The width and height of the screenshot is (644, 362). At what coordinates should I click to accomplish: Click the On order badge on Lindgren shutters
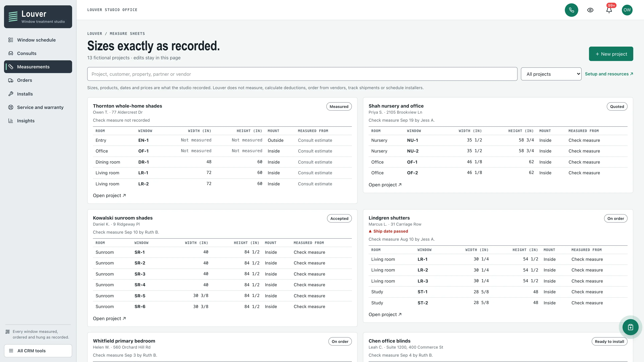pos(615,218)
